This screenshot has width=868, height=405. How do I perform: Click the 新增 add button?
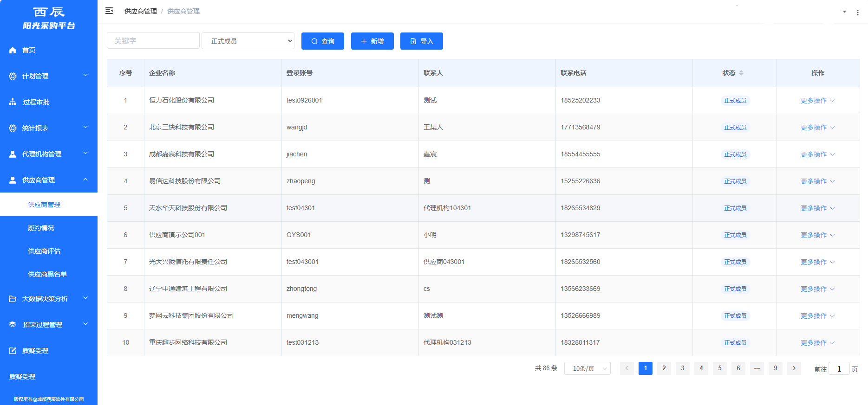point(372,41)
